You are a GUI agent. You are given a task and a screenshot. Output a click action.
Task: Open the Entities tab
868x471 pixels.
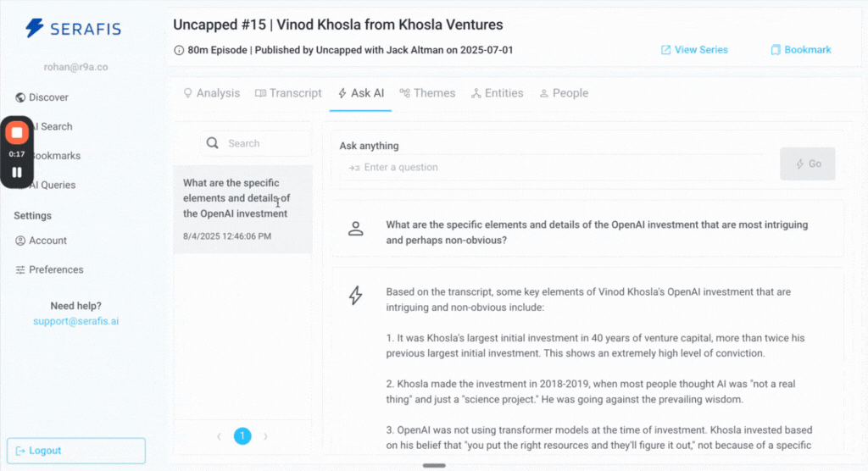click(x=497, y=93)
